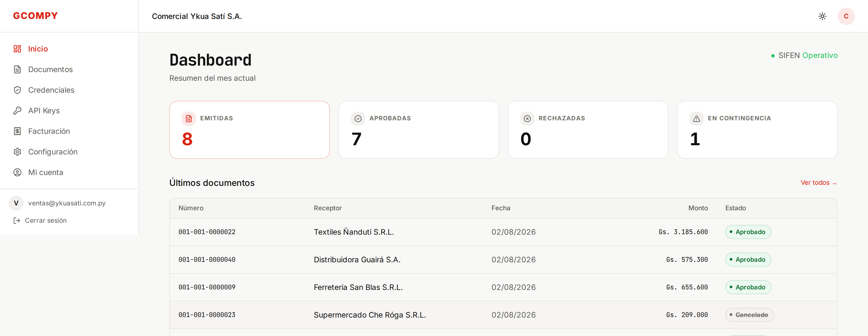Click the Fecha column header
Viewport: 868px width, 336px height.
point(501,208)
